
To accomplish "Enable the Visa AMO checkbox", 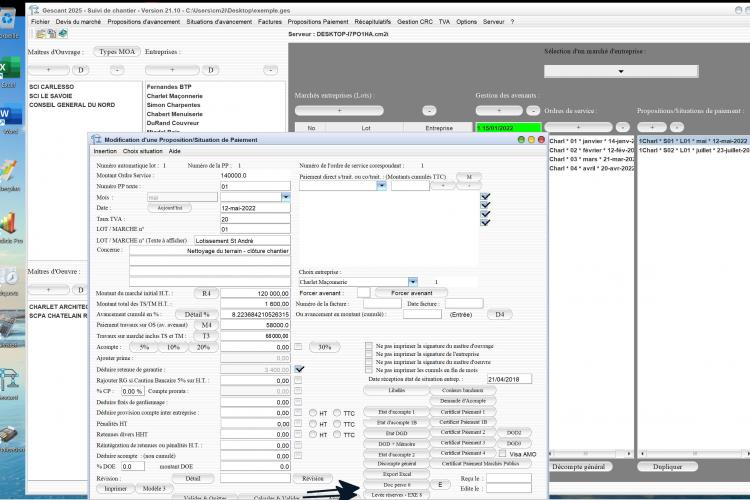I will click(502, 454).
